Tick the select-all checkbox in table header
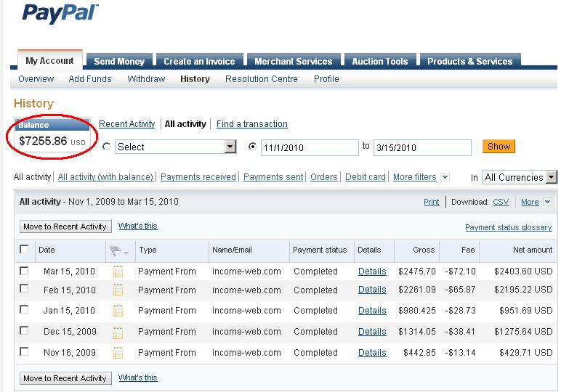 click(24, 249)
